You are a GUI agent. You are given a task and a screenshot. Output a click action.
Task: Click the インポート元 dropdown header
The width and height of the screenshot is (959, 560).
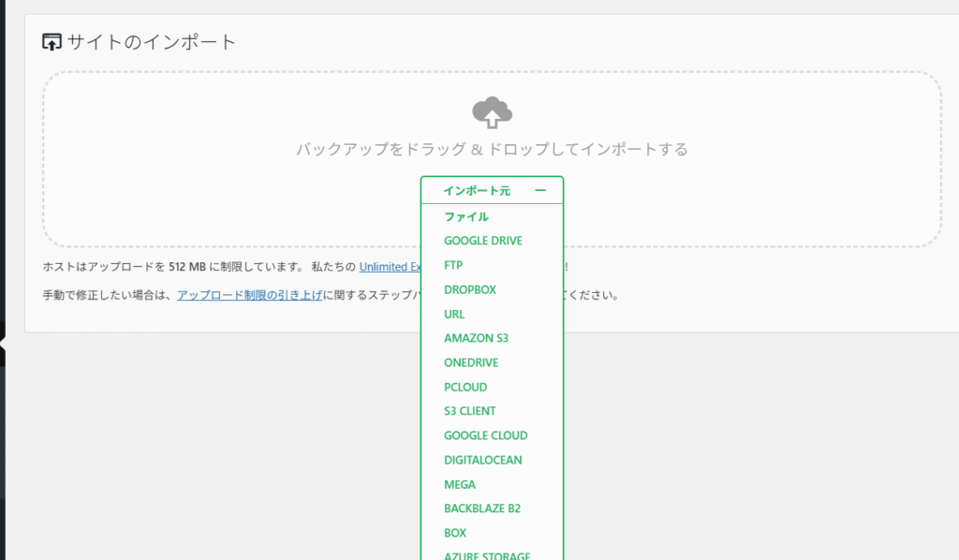coord(478,190)
